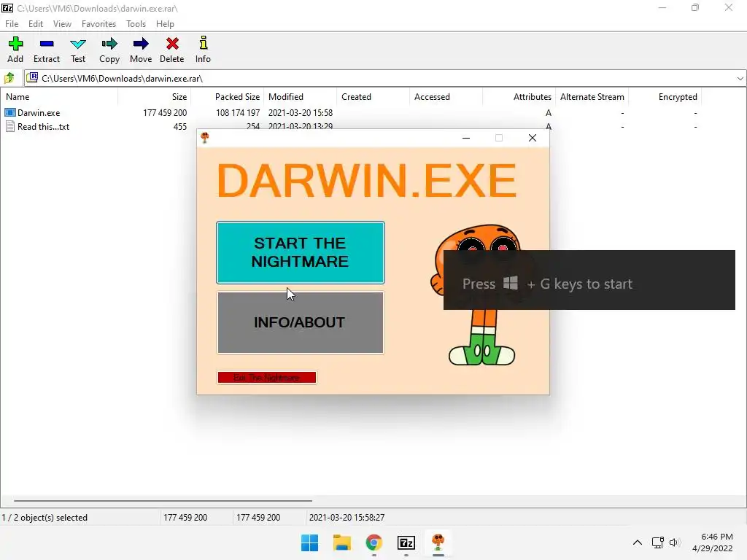Sort by the Name column header
747x560 pixels.
click(59, 97)
